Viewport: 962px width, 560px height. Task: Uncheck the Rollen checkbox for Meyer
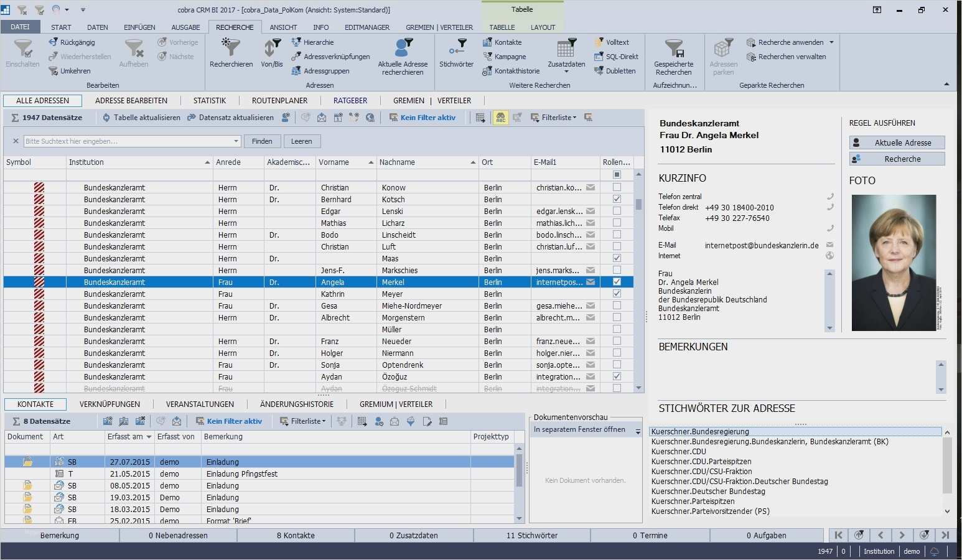[617, 294]
